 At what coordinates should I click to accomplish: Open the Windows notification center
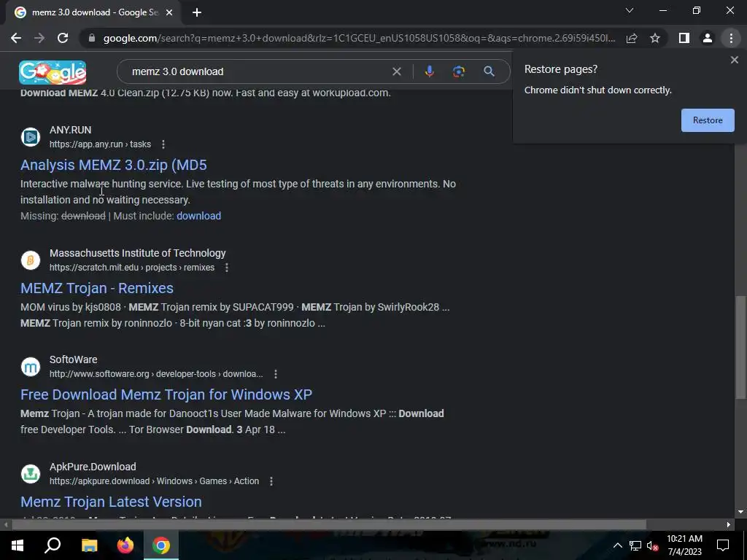point(723,545)
